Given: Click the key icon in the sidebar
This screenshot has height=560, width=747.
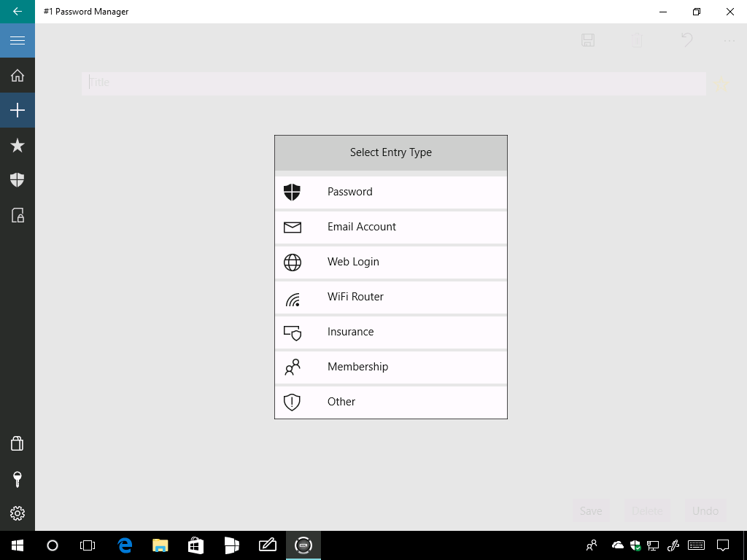Looking at the screenshot, I should 18,478.
